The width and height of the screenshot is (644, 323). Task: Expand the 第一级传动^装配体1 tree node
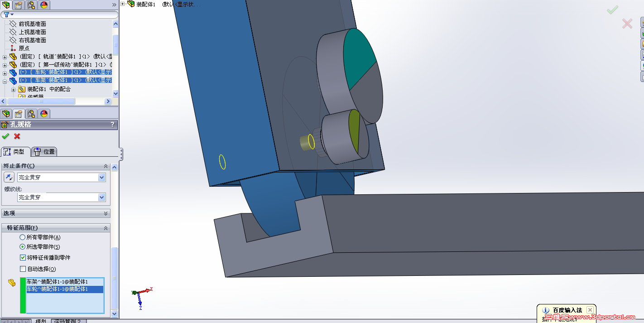[x=5, y=65]
